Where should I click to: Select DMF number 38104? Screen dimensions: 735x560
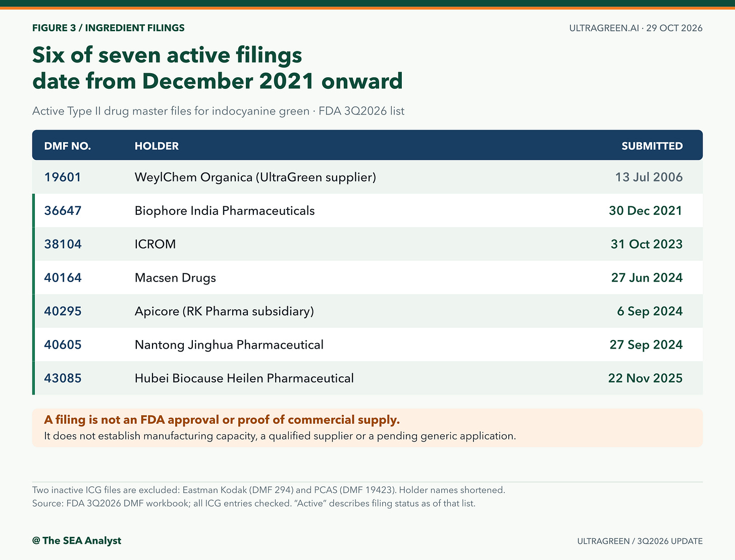tap(63, 244)
